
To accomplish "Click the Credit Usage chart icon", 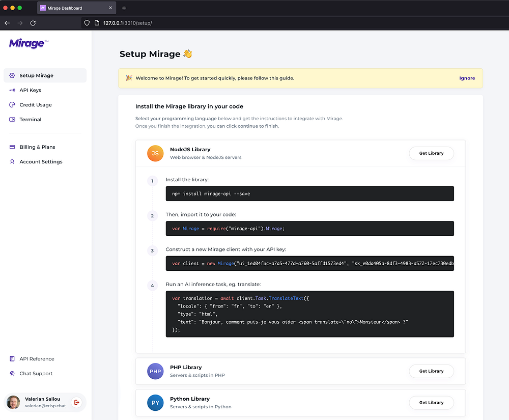I will 12,104.
